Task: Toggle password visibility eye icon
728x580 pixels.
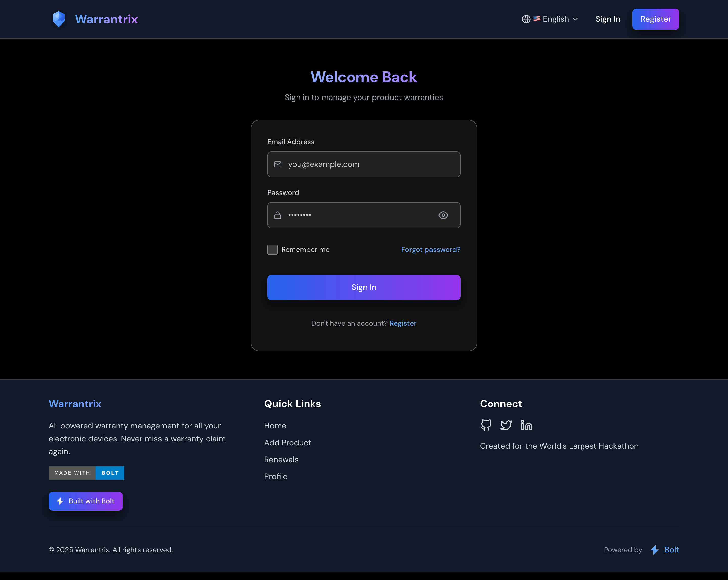Action: pos(443,215)
